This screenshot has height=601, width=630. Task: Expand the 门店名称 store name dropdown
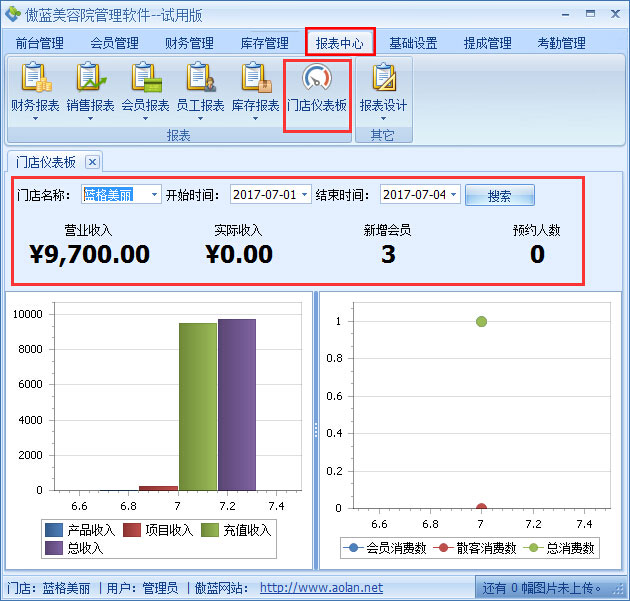pyautogui.click(x=153, y=195)
